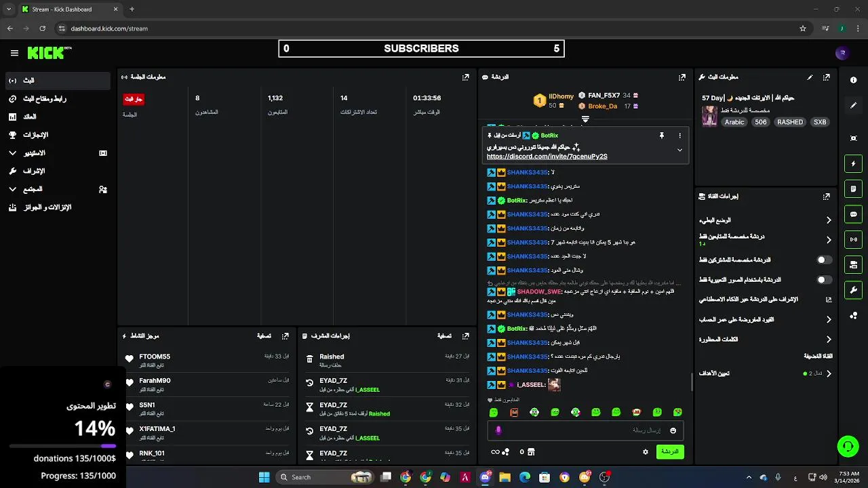Open the Stream page in sidebar
Image resolution: width=868 pixels, height=488 pixels.
point(58,81)
